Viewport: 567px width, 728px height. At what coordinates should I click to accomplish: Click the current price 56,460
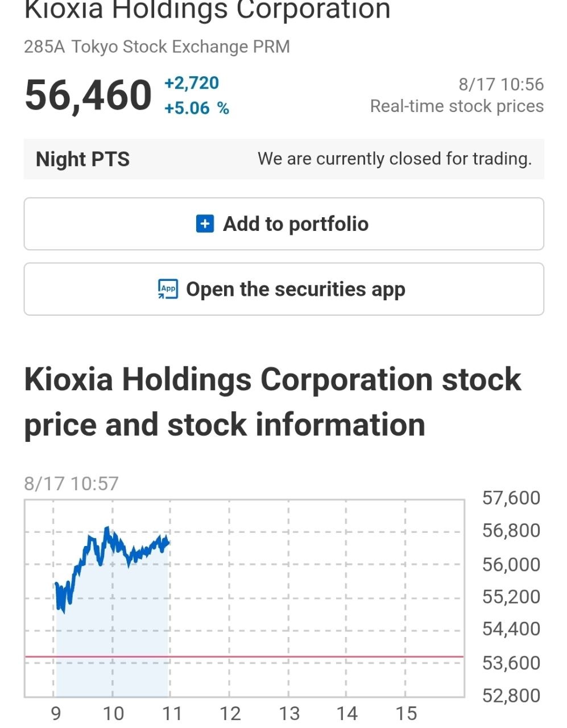(x=88, y=95)
